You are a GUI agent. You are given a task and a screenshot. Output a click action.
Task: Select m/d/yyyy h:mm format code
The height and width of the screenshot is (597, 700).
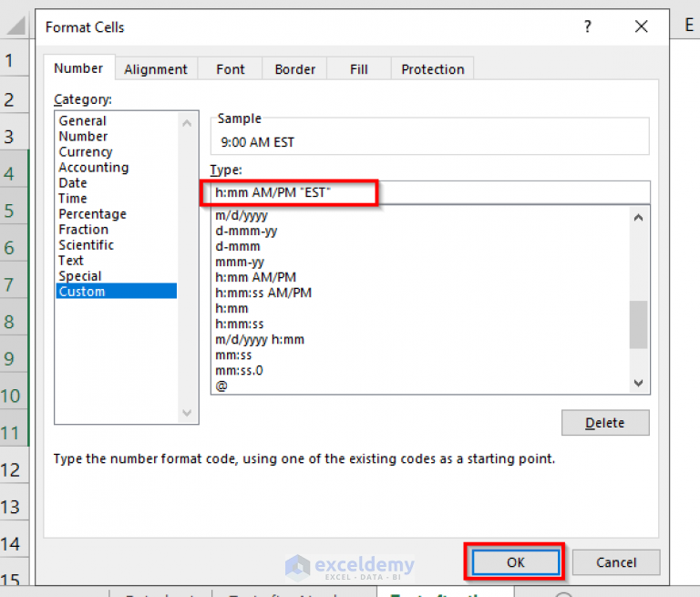point(421,339)
